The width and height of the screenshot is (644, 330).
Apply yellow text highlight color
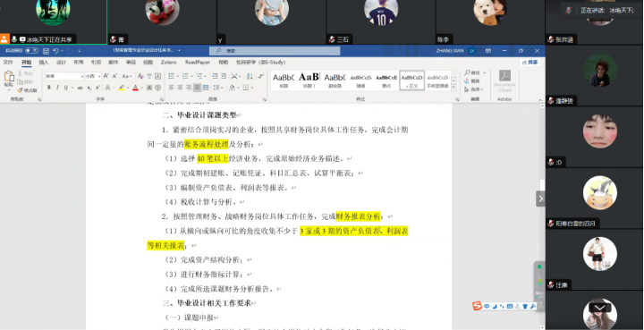[x=121, y=88]
